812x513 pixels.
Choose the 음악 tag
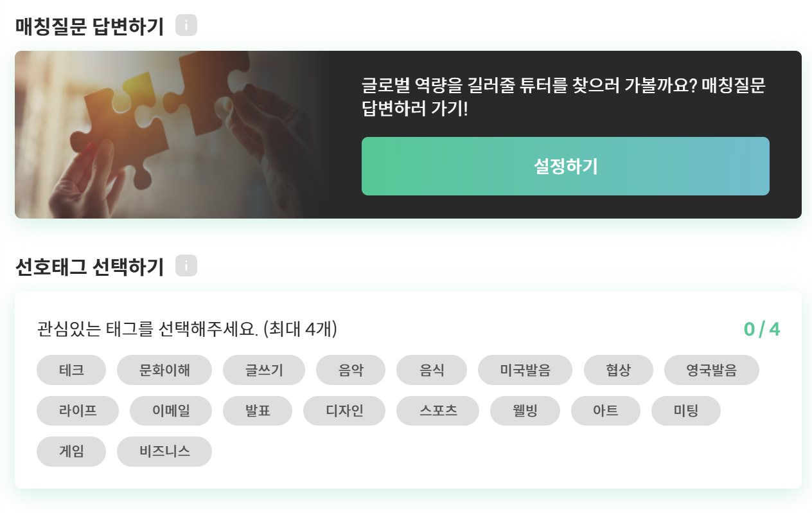click(x=351, y=370)
